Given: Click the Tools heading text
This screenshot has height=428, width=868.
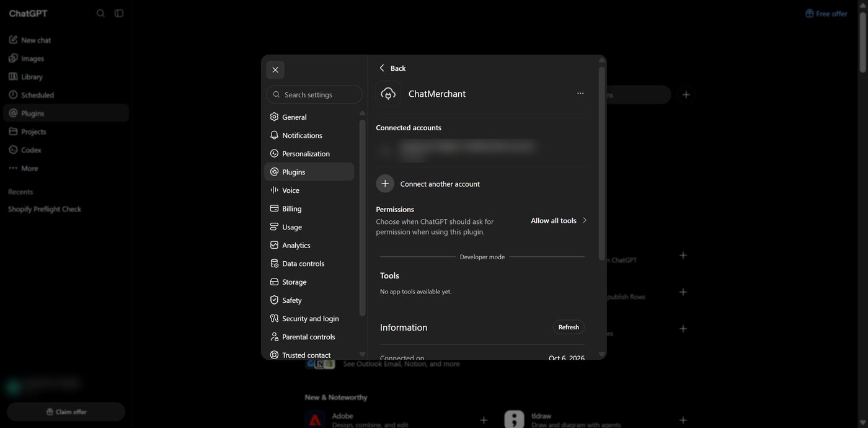Looking at the screenshot, I should (389, 275).
